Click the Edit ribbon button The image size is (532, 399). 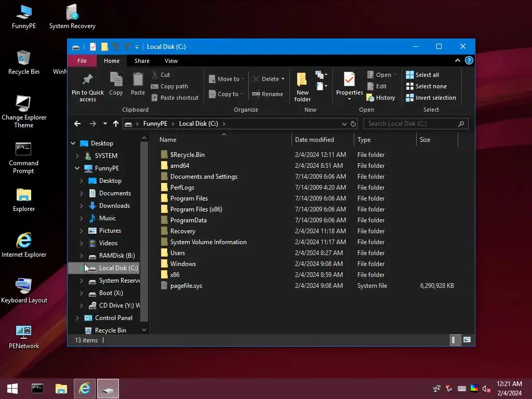pyautogui.click(x=377, y=86)
